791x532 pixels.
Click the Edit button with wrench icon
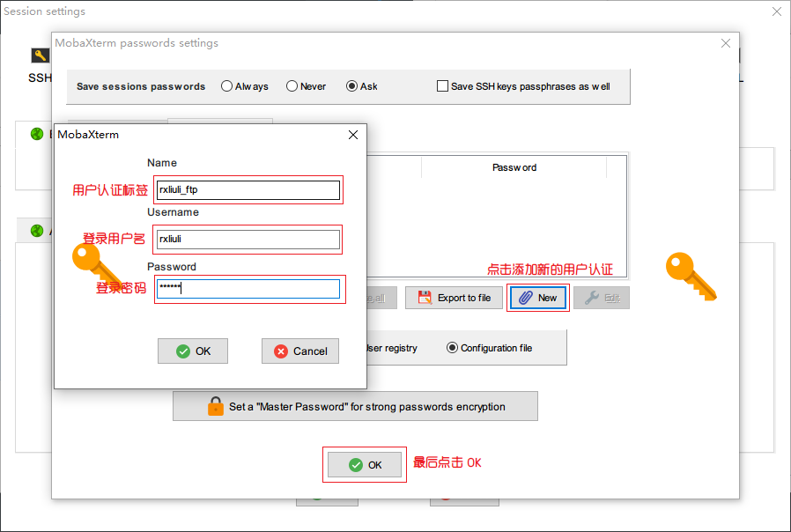pyautogui.click(x=602, y=298)
